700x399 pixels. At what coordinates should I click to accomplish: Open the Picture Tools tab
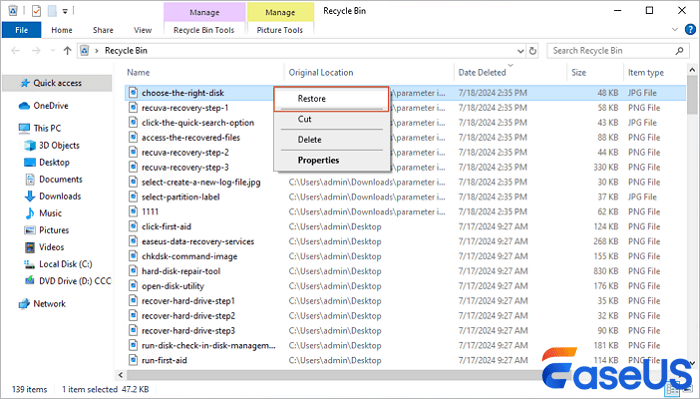tap(280, 30)
